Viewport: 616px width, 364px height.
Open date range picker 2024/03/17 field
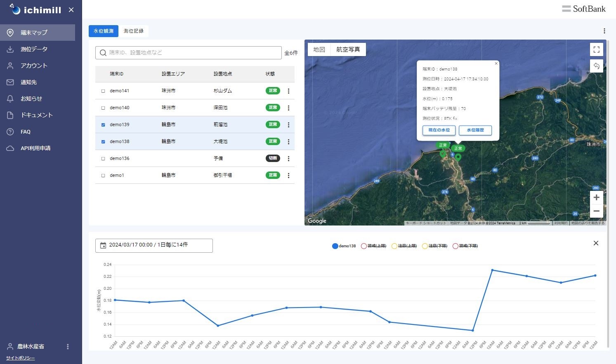tap(154, 245)
